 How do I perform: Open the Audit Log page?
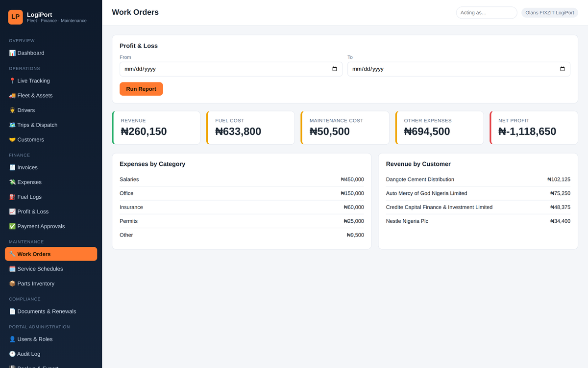[x=51, y=354]
